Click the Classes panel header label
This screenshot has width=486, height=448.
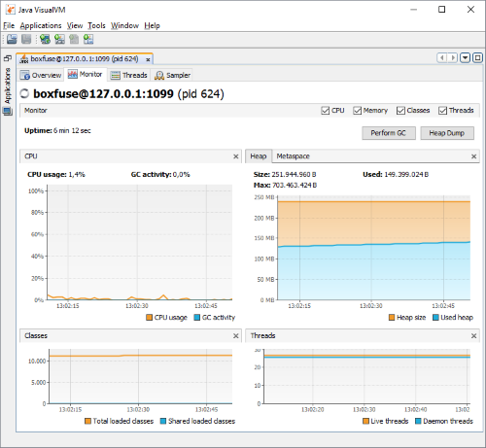point(36,335)
